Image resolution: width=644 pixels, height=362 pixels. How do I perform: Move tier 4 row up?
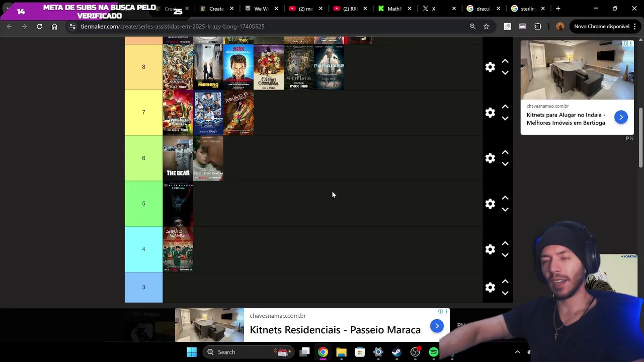coord(505,243)
